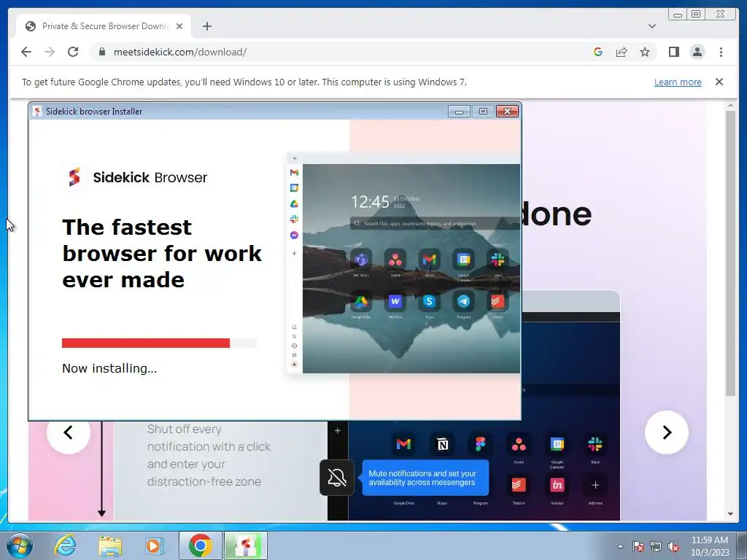Go to next carousel slide
The image size is (747, 560).
pyautogui.click(x=667, y=432)
